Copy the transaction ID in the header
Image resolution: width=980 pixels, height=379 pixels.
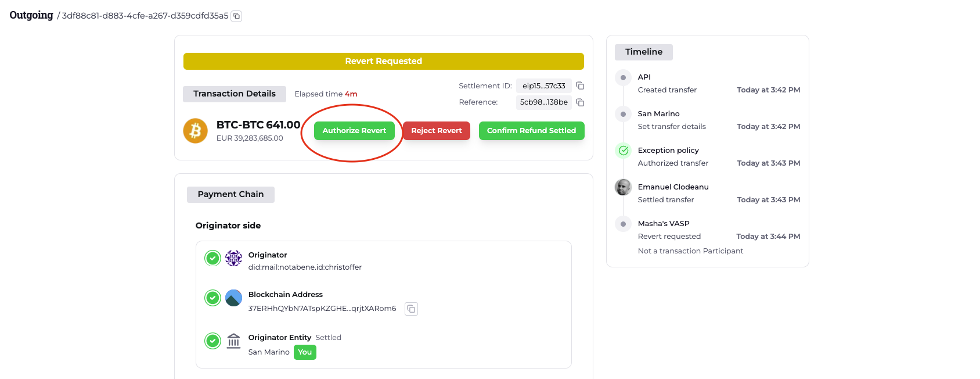[x=236, y=16]
